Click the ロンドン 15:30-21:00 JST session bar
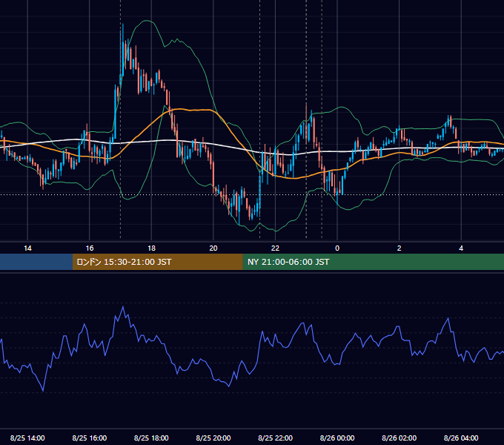The height and width of the screenshot is (445, 504). point(157,262)
